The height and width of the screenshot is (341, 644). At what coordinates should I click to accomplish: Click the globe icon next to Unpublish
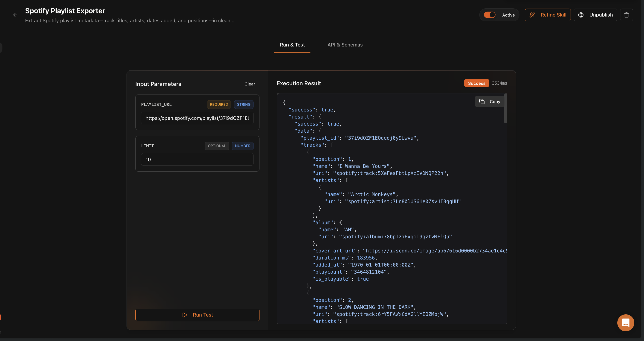581,15
